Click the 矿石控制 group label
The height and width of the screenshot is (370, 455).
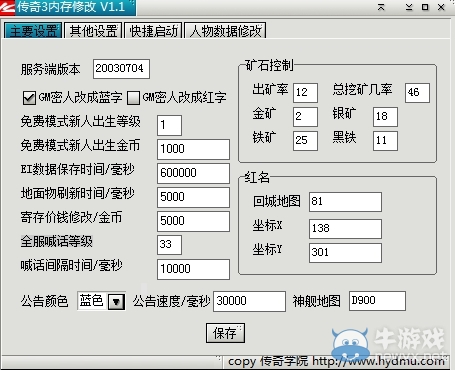[269, 65]
